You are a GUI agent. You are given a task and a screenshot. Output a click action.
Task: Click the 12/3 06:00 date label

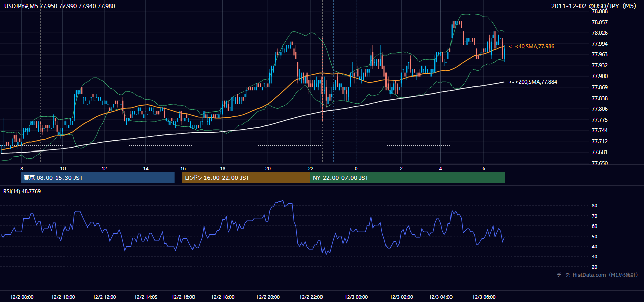click(x=484, y=297)
